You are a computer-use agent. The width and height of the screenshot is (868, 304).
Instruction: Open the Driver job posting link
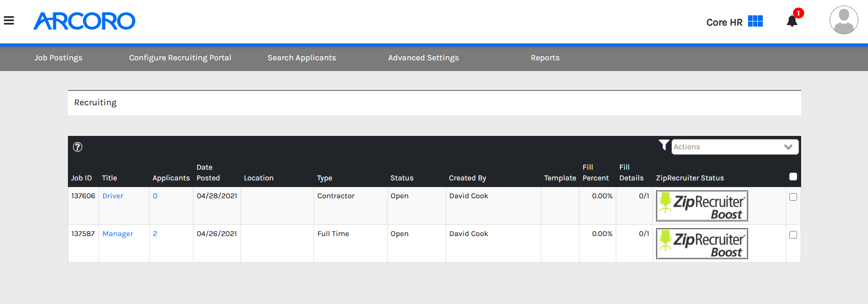point(112,196)
